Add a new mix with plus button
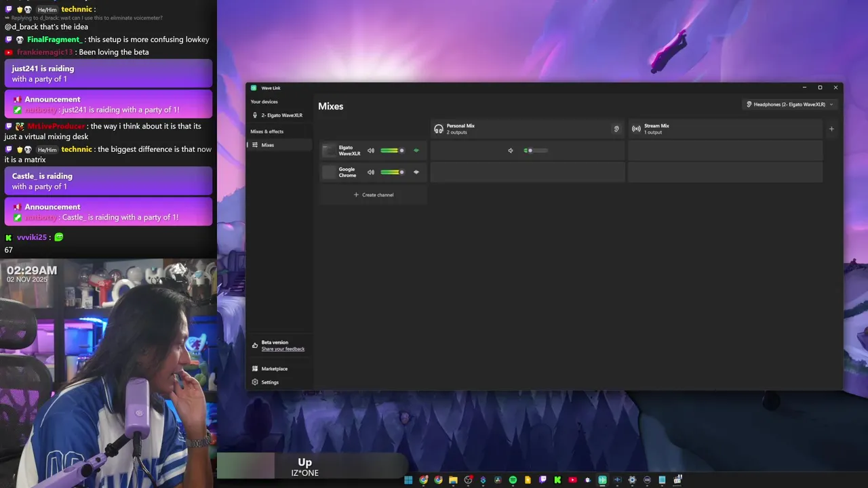The height and width of the screenshot is (488, 868). pyautogui.click(x=831, y=129)
